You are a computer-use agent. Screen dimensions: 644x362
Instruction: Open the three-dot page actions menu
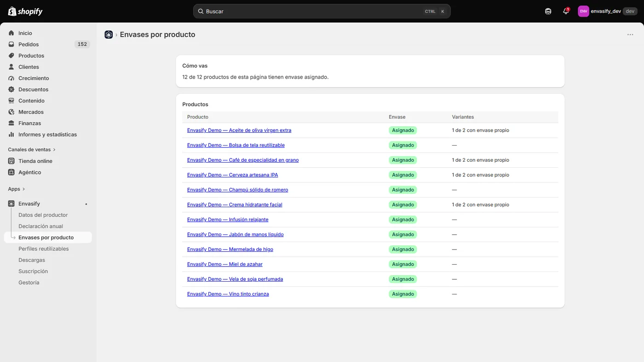click(x=630, y=34)
